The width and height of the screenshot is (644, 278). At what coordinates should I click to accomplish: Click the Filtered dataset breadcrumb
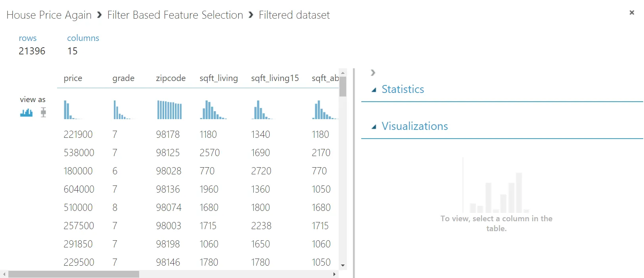point(294,15)
